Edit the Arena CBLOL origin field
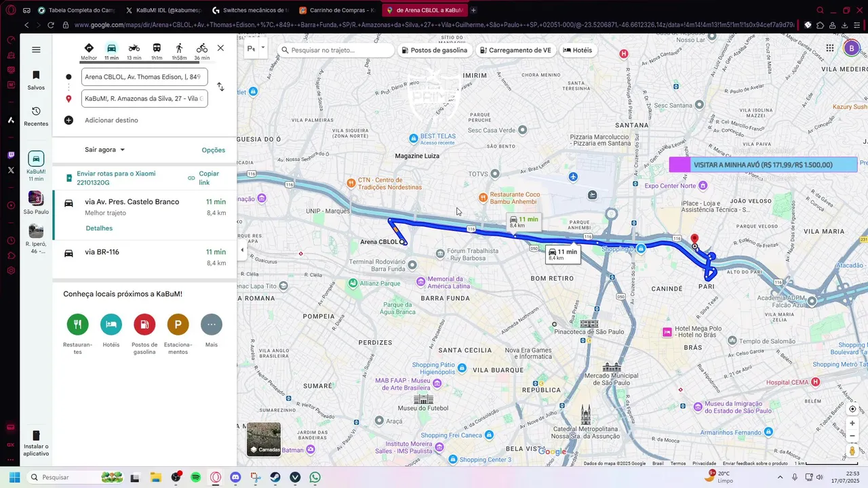This screenshot has height=488, width=868. [144, 77]
